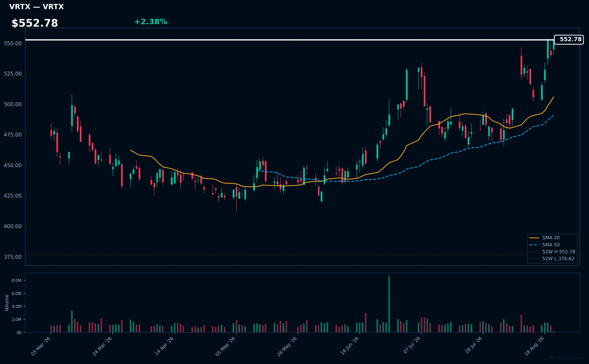The image size is (589, 364).
Task: Click the 6.0M volume axis label
Action: pyautogui.click(x=17, y=294)
